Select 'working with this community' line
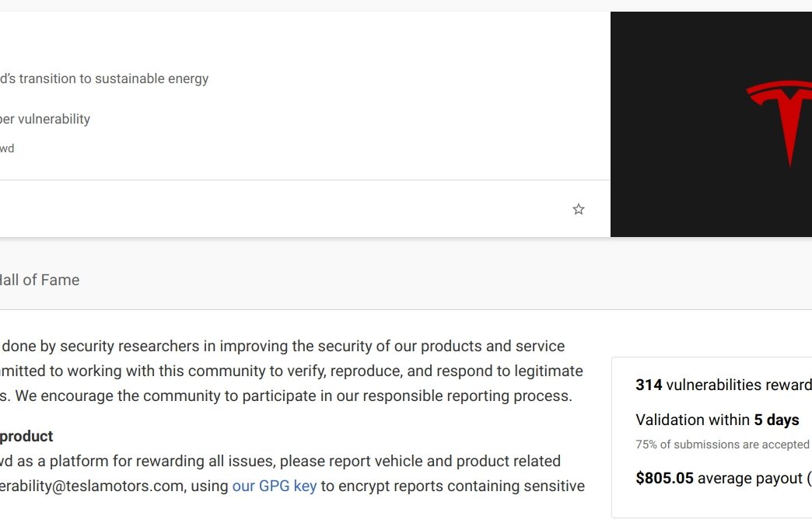This screenshot has height=530, width=812. click(x=292, y=371)
